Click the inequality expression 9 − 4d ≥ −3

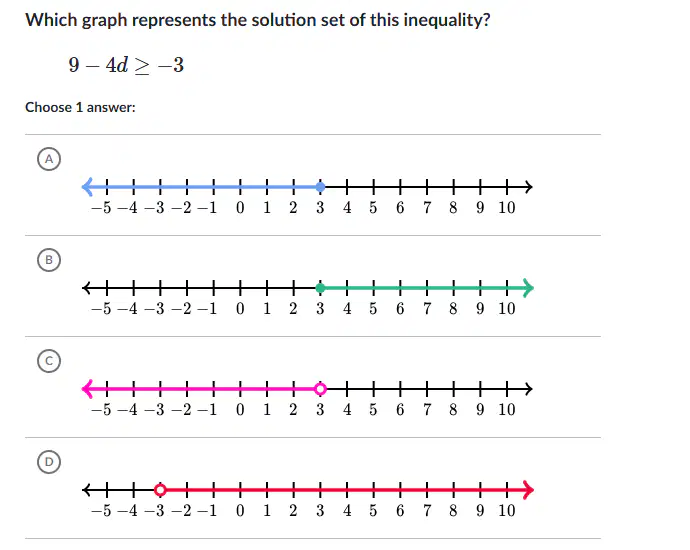(x=126, y=65)
